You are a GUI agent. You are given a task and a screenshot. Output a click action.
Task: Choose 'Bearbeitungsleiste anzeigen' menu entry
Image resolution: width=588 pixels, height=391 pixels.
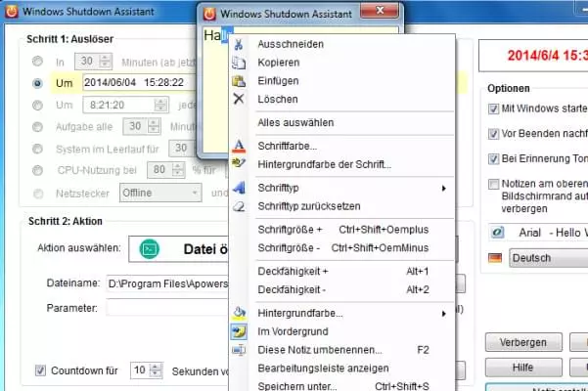click(342, 369)
